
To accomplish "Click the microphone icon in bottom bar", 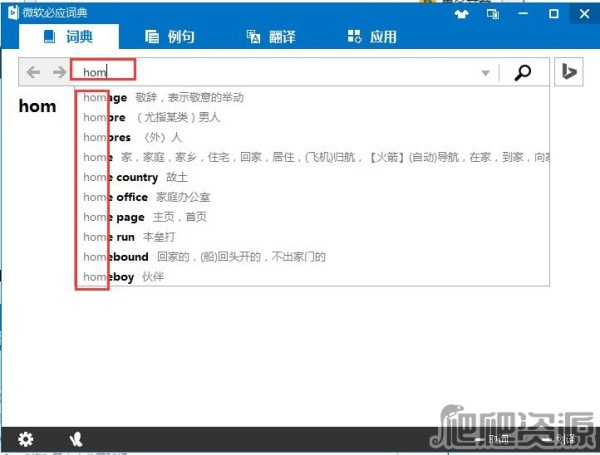I will coord(76,439).
